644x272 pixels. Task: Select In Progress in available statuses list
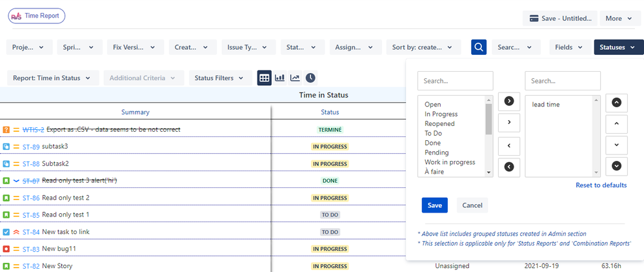click(x=441, y=114)
